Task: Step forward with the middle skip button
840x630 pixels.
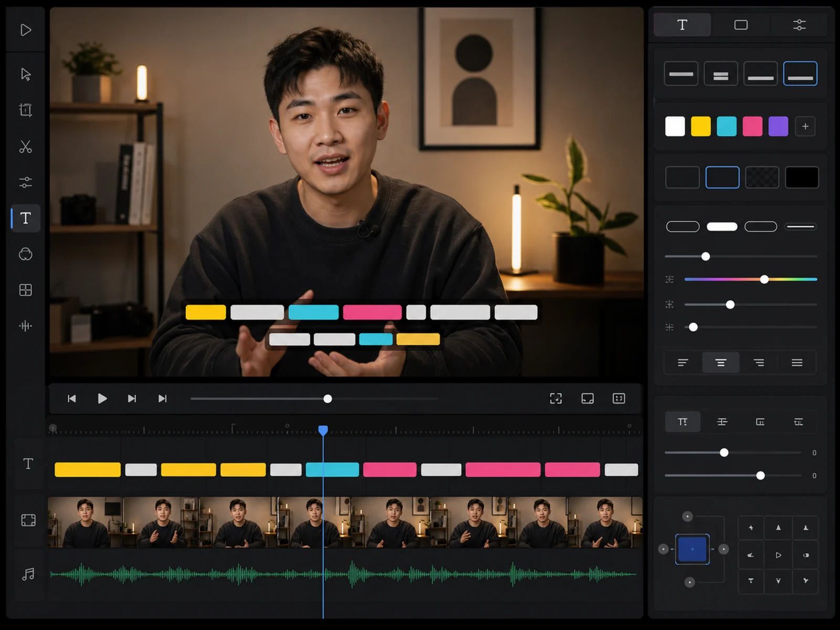Action: [x=132, y=398]
